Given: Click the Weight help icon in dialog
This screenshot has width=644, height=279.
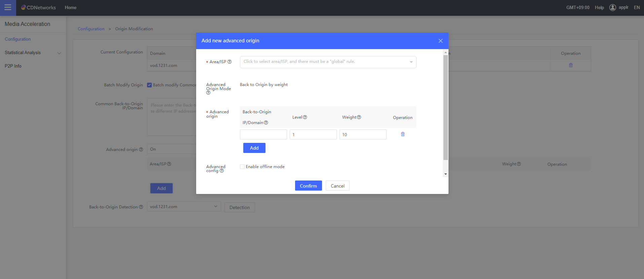Looking at the screenshot, I should click(x=359, y=117).
